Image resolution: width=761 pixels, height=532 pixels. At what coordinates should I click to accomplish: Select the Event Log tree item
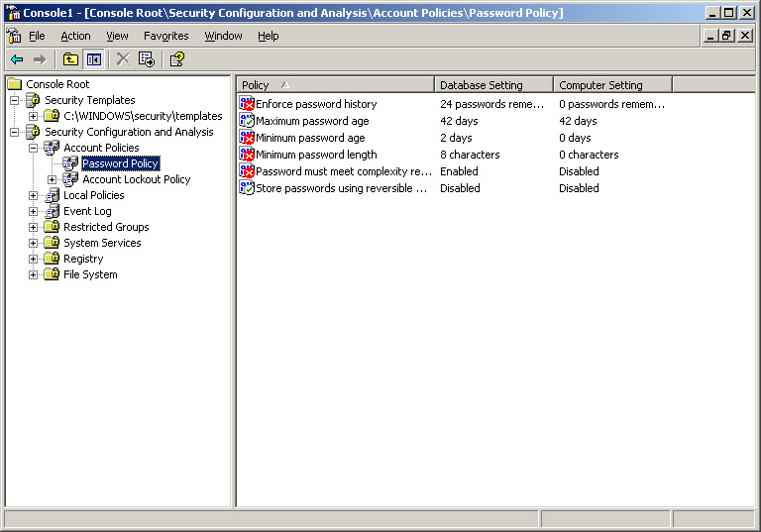coord(87,211)
